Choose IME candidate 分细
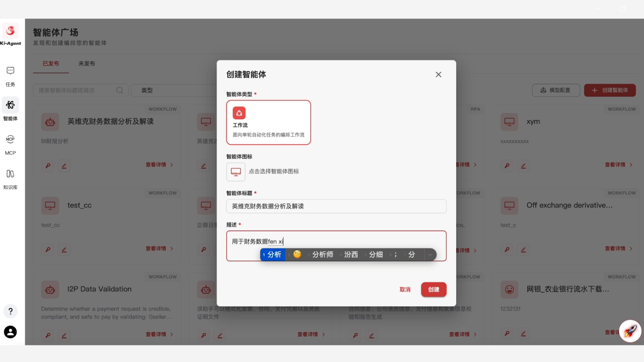 click(374, 254)
